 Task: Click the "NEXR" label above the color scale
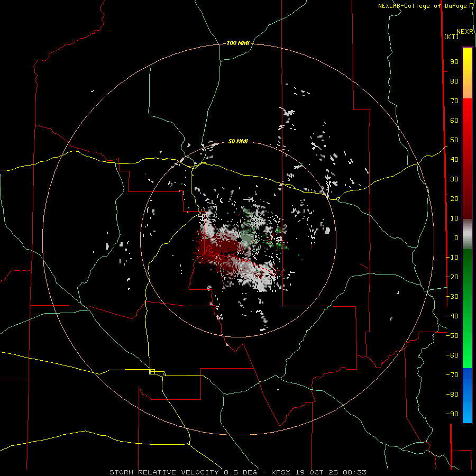(x=465, y=32)
